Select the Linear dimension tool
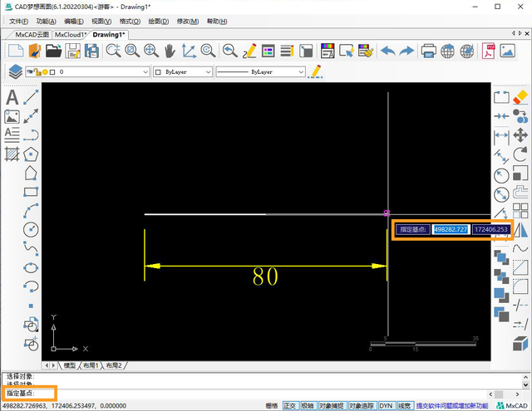The width and height of the screenshot is (532, 411). [501, 137]
